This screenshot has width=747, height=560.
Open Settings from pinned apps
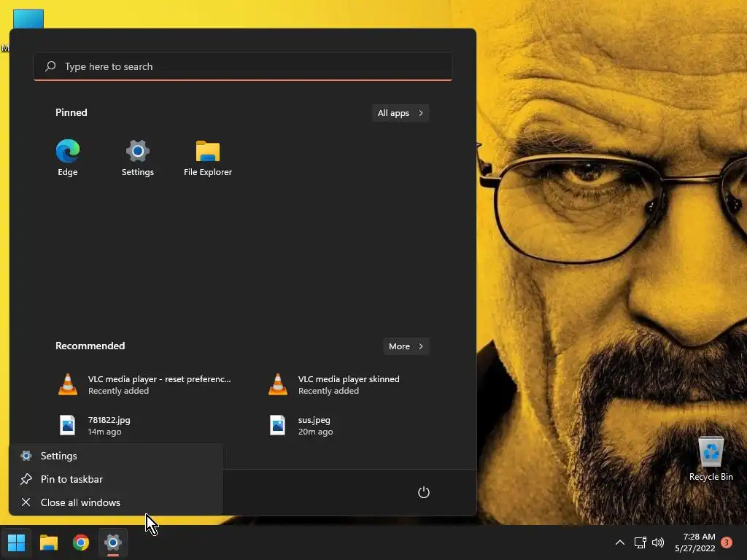[x=137, y=158]
